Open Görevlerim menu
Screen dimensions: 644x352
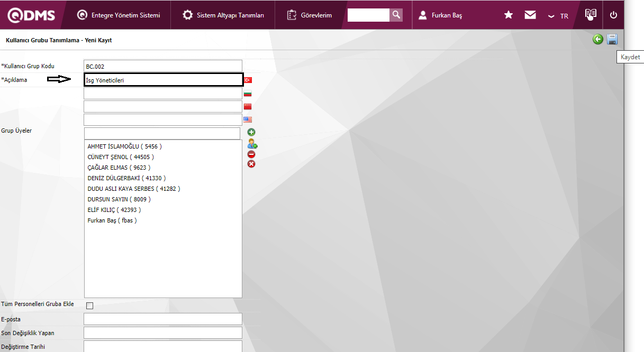[x=310, y=15]
